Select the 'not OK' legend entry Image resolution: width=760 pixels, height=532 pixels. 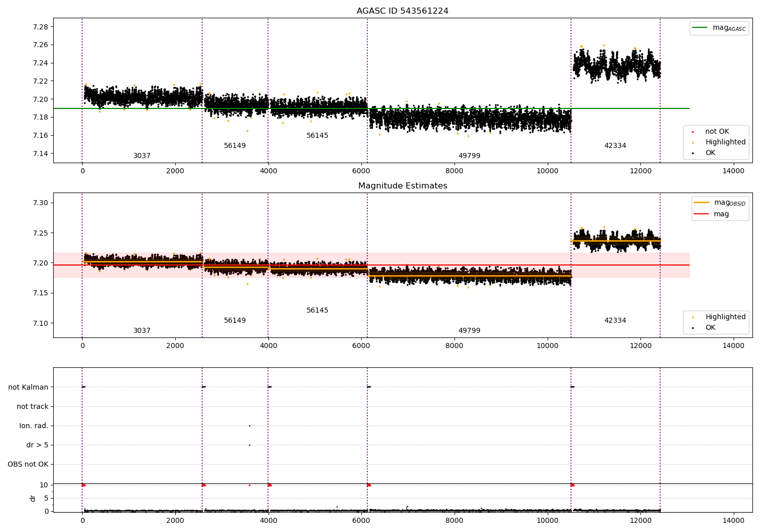click(717, 132)
